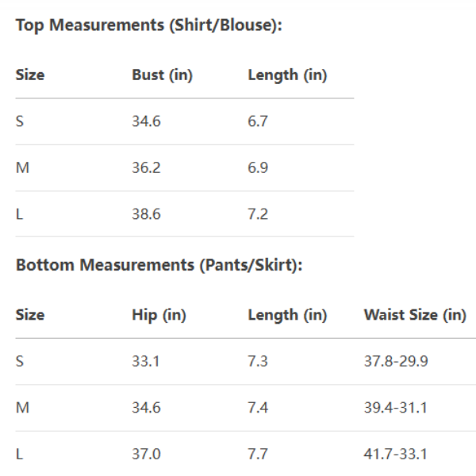Click the 37.8-29.9 waist size value
Image resolution: width=476 pixels, height=476 pixels.
click(396, 362)
